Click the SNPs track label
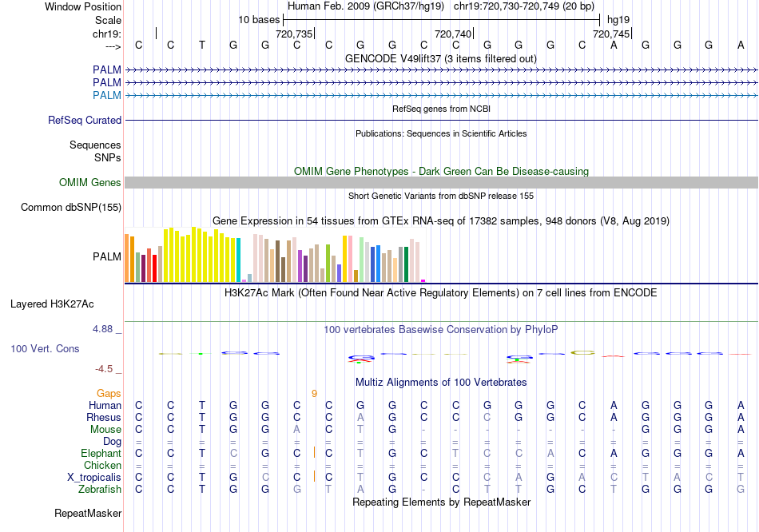The width and height of the screenshot is (759, 532). 108,157
